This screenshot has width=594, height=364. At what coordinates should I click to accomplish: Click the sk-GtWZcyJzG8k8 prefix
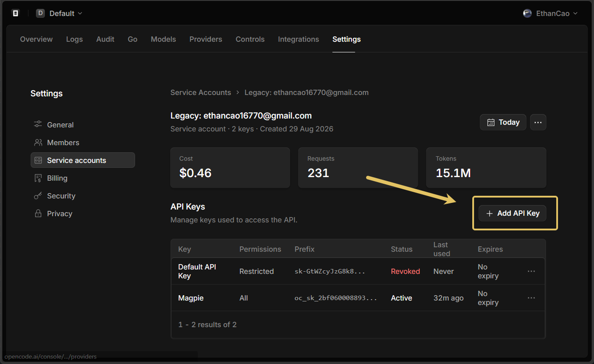pos(330,271)
